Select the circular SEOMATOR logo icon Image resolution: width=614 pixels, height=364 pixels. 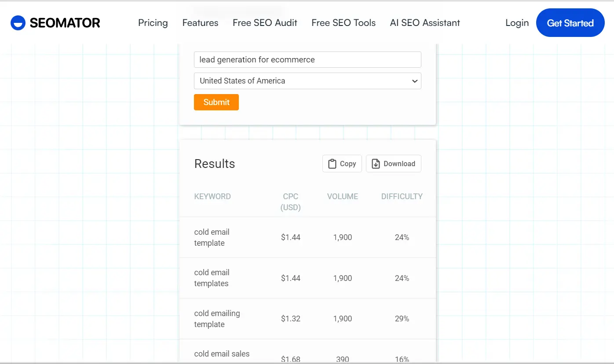17,22
